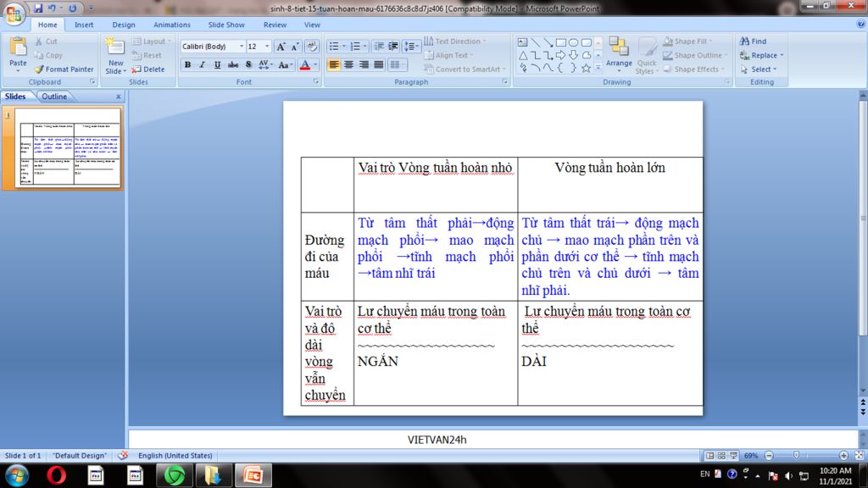Justify the text
The image size is (868, 488).
tap(379, 64)
